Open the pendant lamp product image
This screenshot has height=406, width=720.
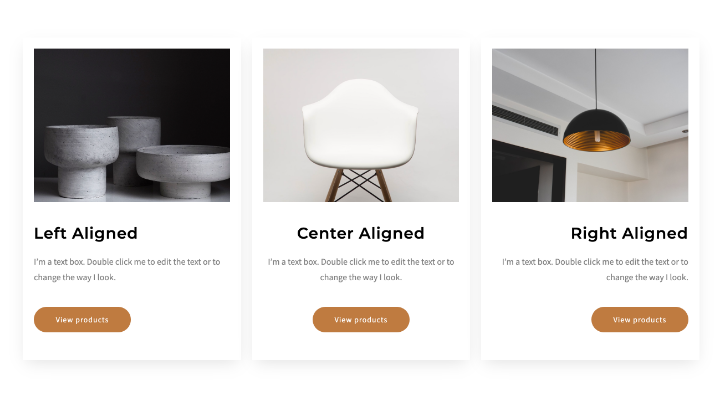[x=590, y=125]
